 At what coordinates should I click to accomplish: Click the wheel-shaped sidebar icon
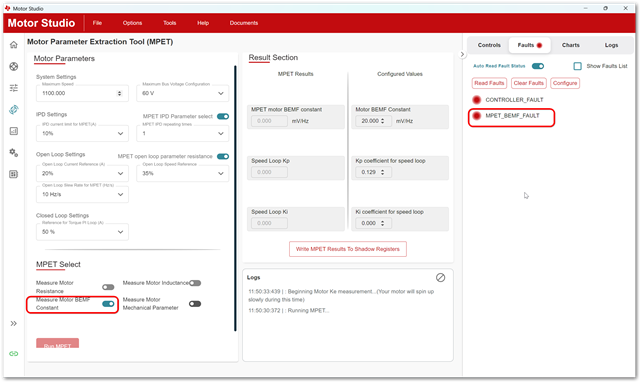[13, 66]
